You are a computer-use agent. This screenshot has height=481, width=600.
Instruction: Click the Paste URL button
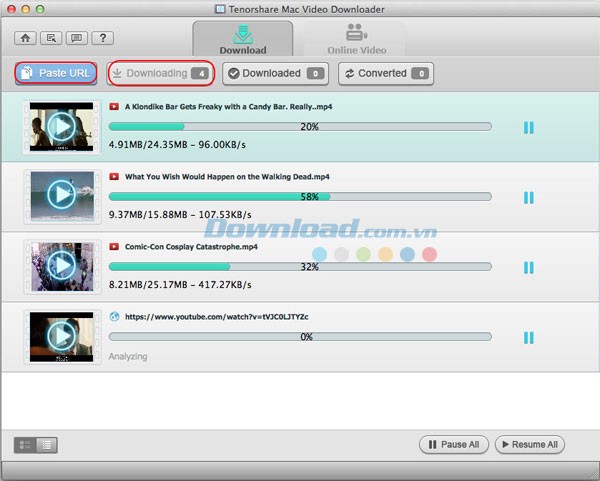point(56,73)
